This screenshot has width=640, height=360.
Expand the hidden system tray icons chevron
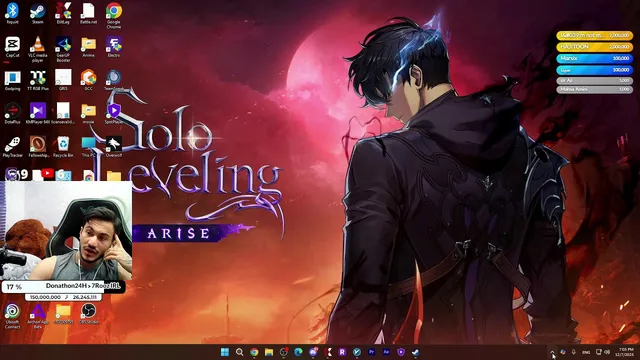(x=552, y=352)
